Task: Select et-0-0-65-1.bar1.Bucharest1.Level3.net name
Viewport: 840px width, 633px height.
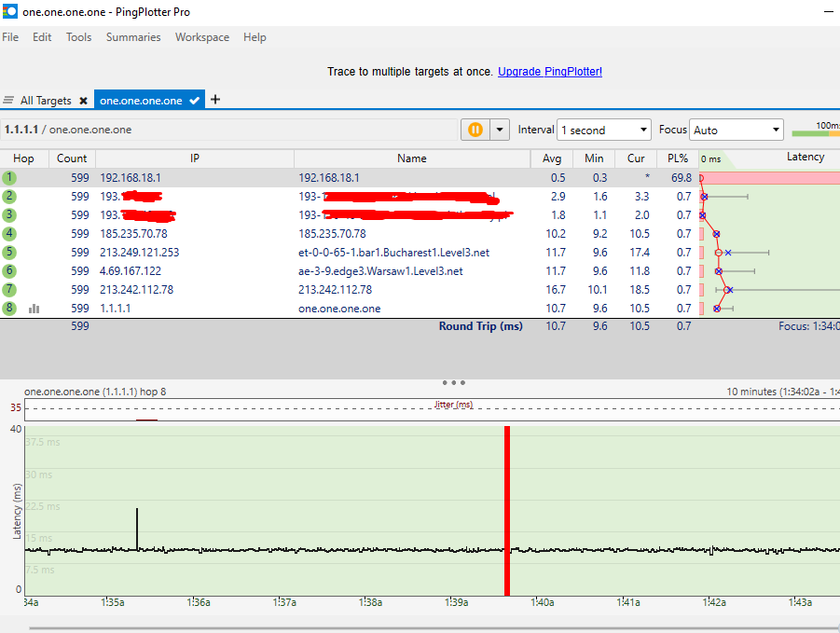Action: [393, 253]
